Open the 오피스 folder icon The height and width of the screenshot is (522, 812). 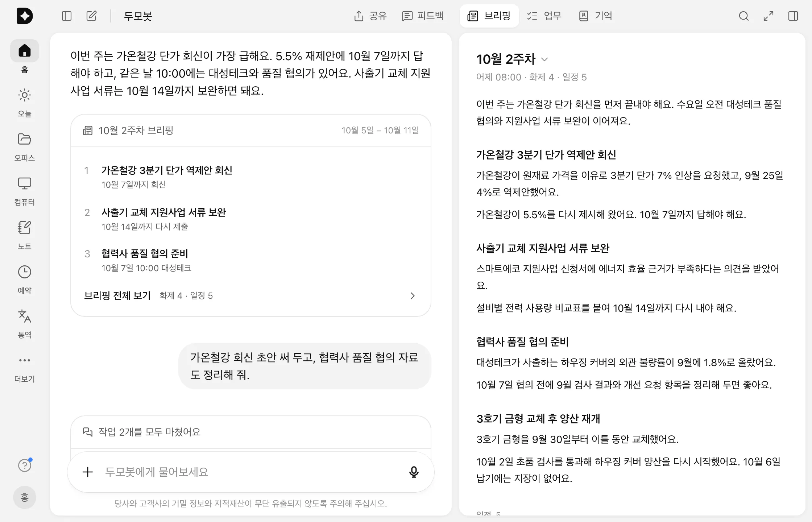point(25,139)
